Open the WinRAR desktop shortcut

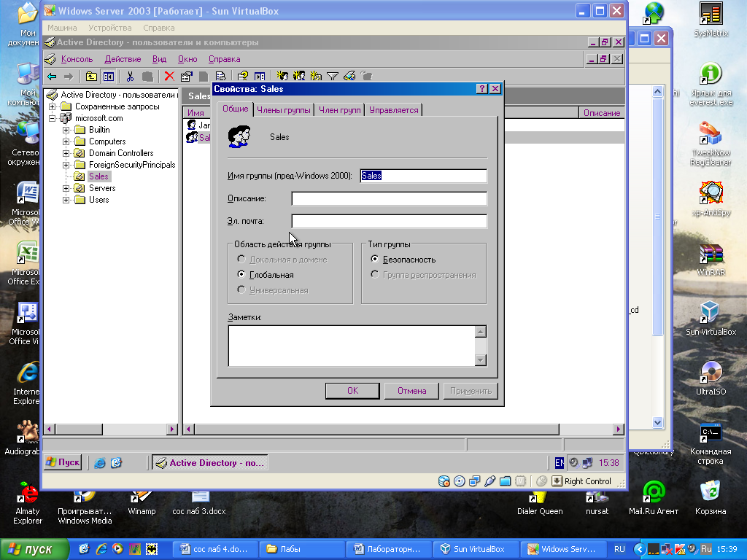(x=711, y=259)
